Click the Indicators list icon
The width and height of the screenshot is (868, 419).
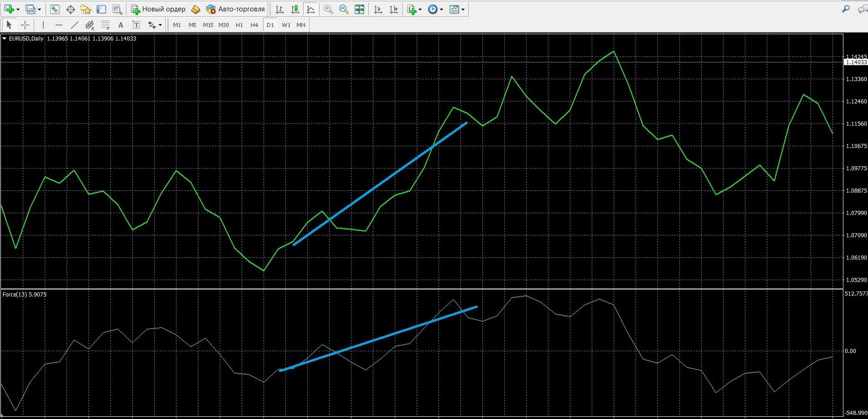pos(413,9)
